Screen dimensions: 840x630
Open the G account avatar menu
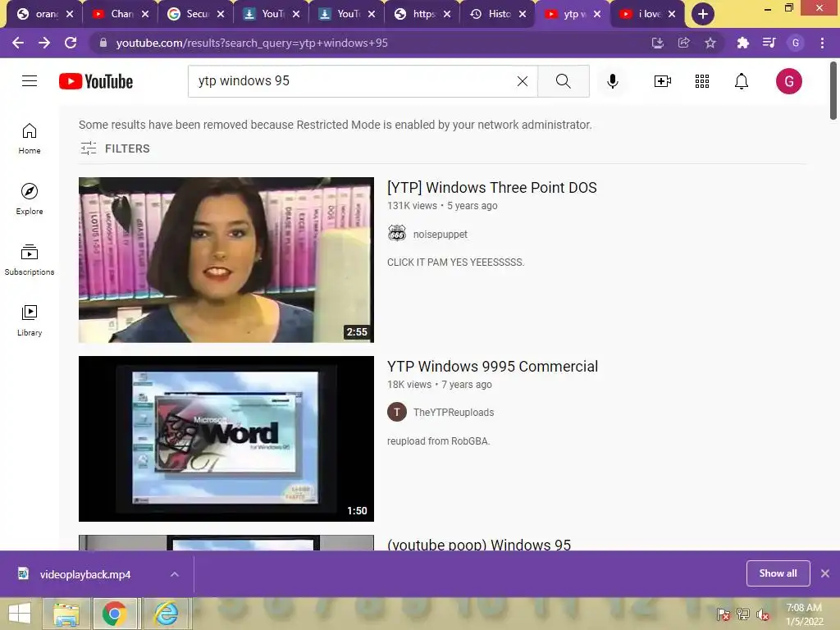tap(788, 81)
